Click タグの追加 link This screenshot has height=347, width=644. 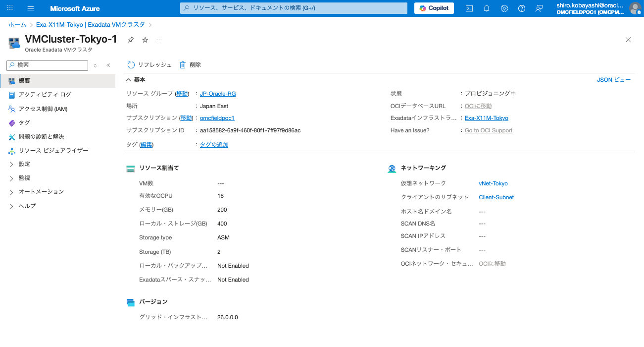214,145
